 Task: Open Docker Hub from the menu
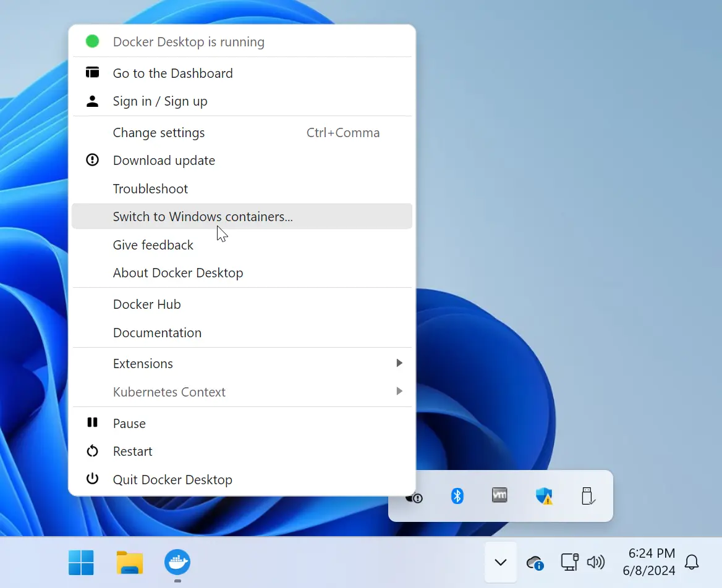(x=242, y=304)
